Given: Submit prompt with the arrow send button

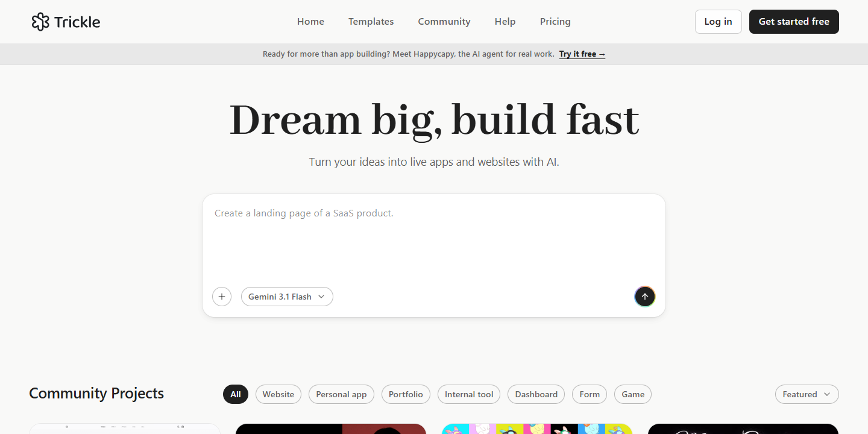Looking at the screenshot, I should click(x=645, y=297).
